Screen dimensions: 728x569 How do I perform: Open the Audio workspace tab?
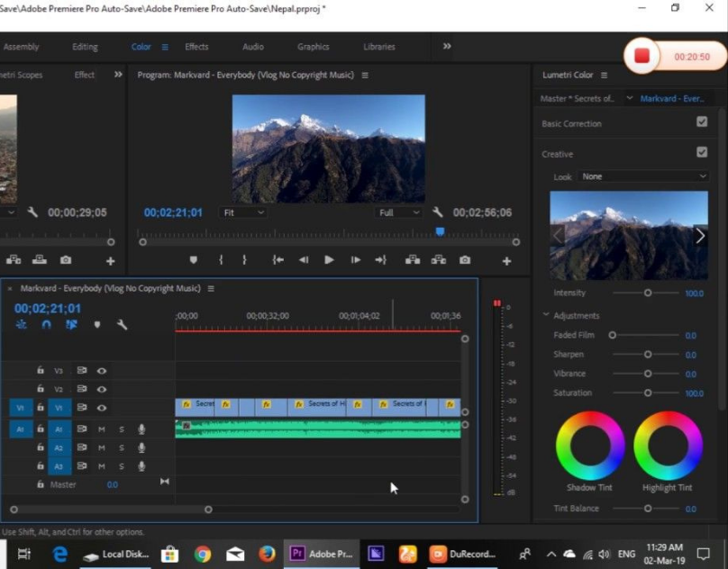(x=253, y=47)
